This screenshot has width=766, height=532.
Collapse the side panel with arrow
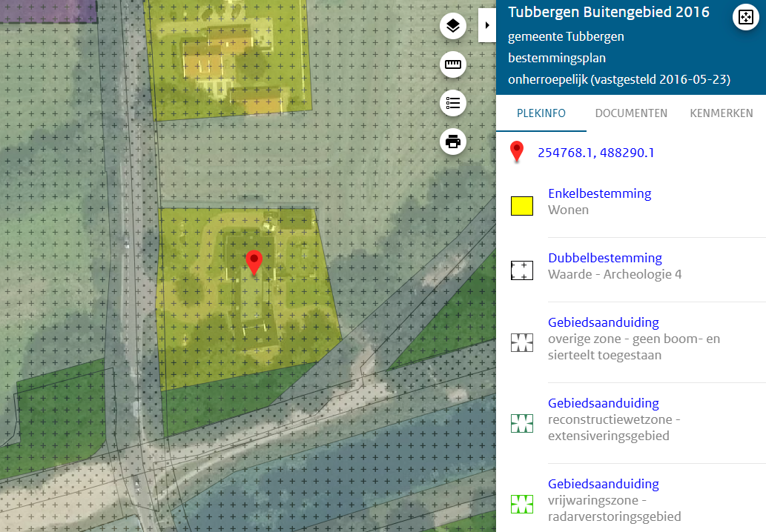point(487,25)
